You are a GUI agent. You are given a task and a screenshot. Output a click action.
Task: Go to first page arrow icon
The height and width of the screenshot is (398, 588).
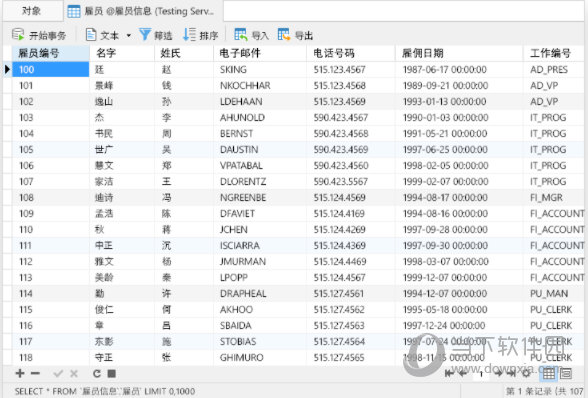[449, 373]
